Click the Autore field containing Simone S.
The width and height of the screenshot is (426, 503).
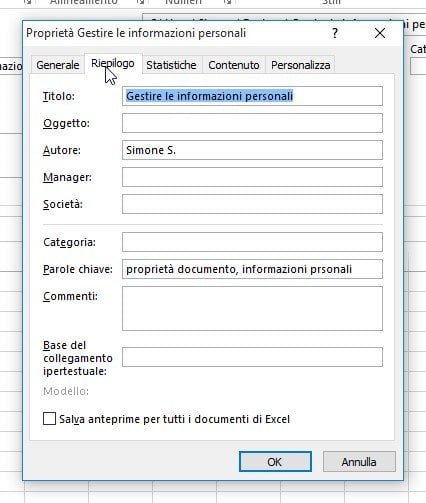[x=252, y=150]
